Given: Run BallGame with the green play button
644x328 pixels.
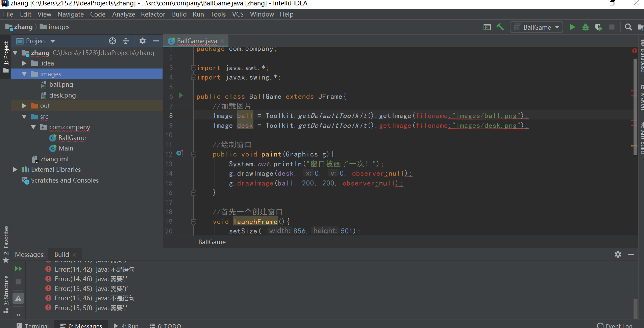Looking at the screenshot, I should 572,27.
